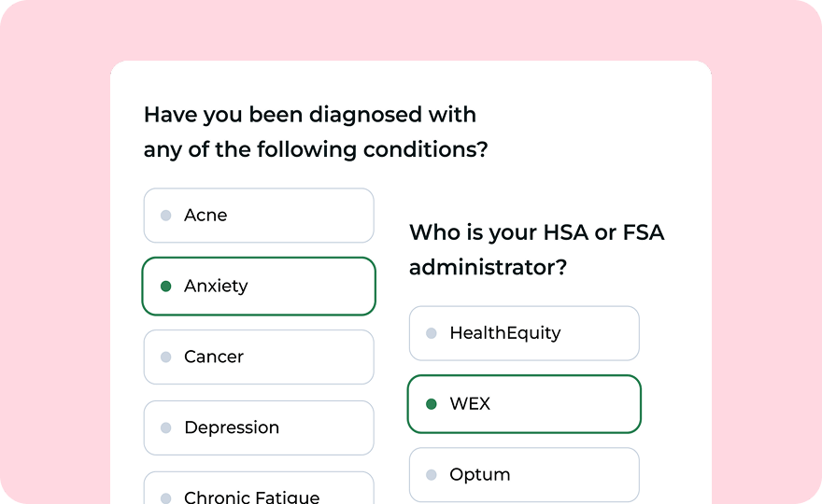
Task: Select Optum as FSA administrator
Action: (524, 475)
